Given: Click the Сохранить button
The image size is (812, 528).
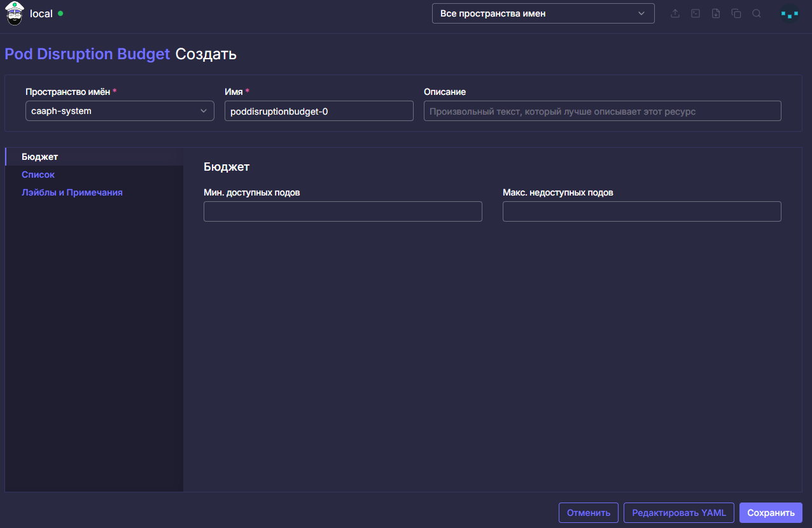Looking at the screenshot, I should [x=771, y=513].
